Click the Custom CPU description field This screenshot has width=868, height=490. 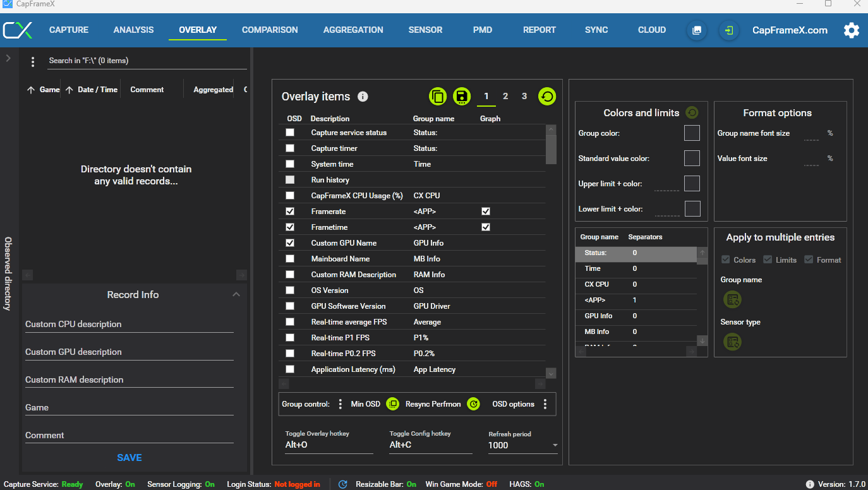[x=130, y=324]
